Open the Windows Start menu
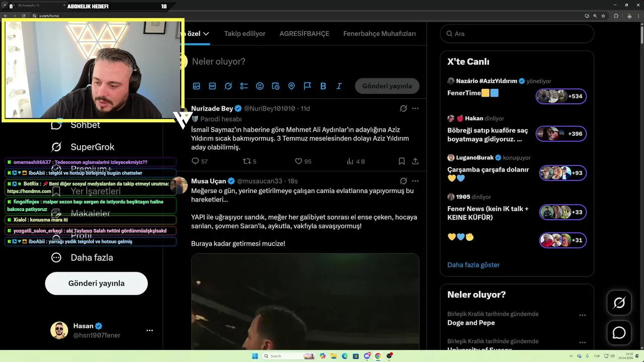644x362 pixels. (255, 356)
